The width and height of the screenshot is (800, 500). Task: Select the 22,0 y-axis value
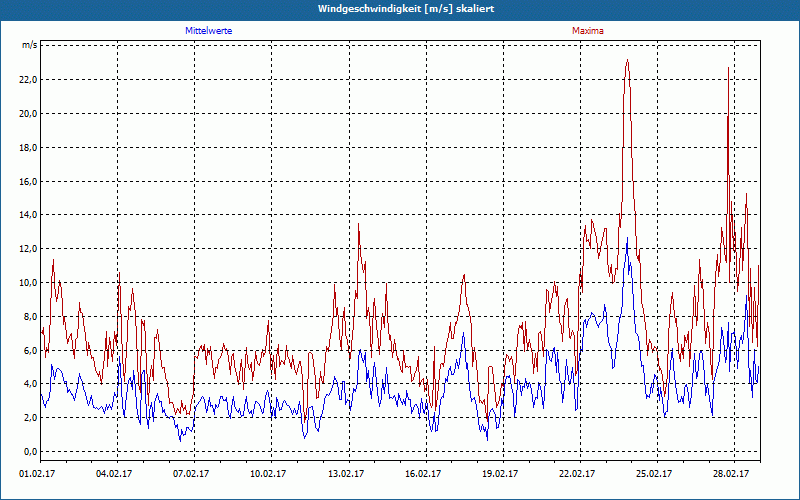tap(29, 80)
